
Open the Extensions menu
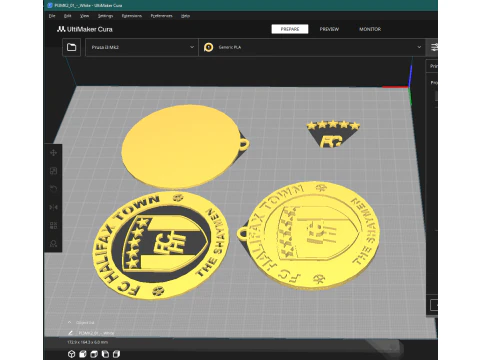tap(132, 16)
